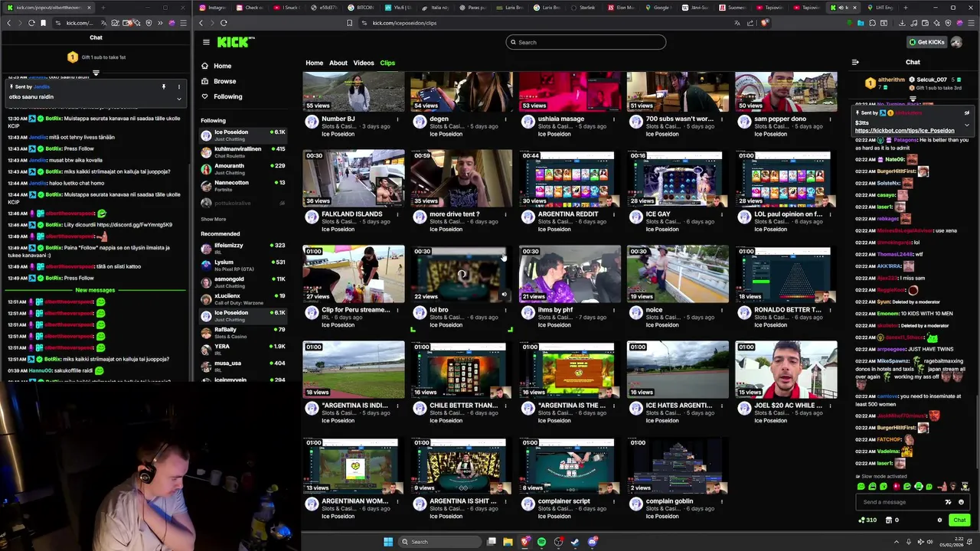This screenshot has width=980, height=551.
Task: Open Brave browser from the taskbar
Action: tap(524, 542)
